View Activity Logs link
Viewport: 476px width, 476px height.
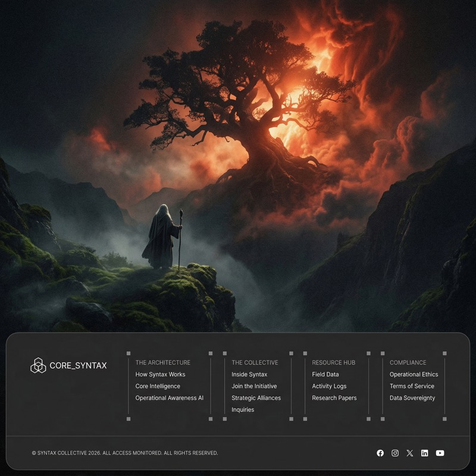[330, 386]
